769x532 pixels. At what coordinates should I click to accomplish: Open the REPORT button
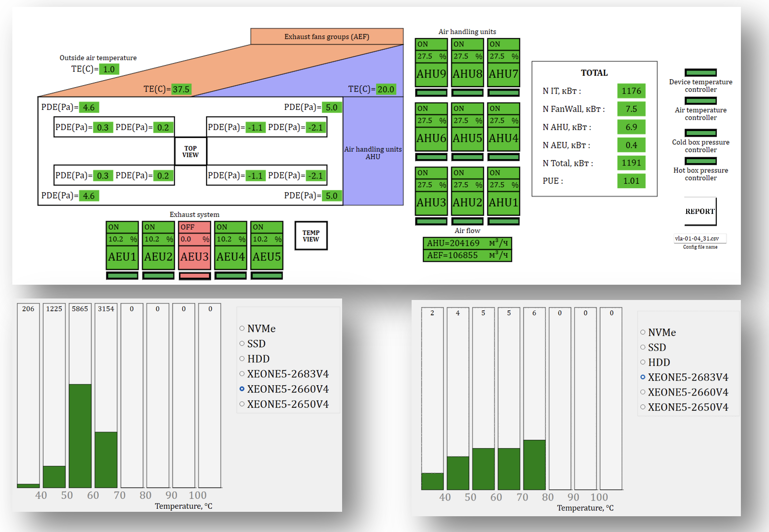700,211
